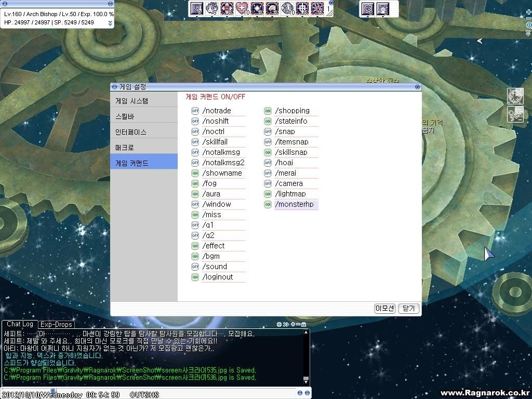Disable the /shopping command toggle

(267, 111)
